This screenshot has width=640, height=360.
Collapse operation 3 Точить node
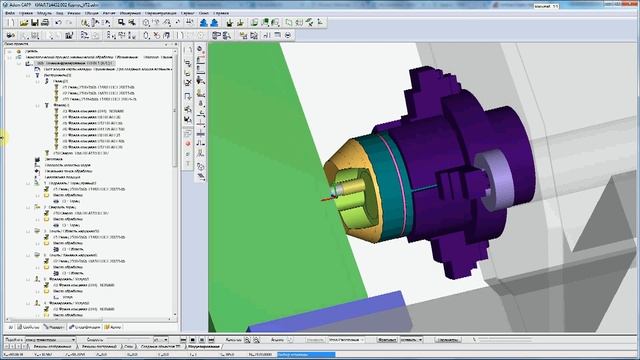click(x=28, y=231)
